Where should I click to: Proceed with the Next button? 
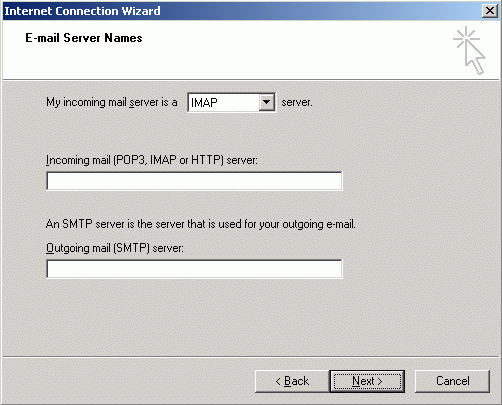pos(367,381)
